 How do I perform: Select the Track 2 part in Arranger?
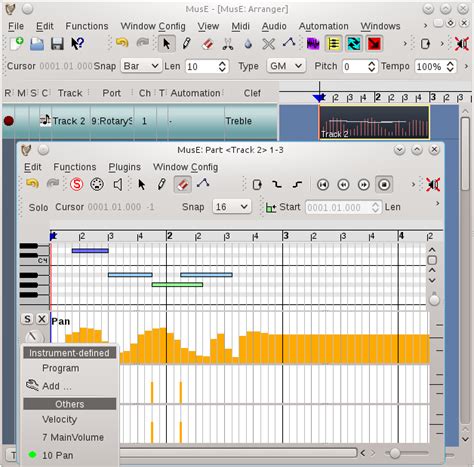374,122
